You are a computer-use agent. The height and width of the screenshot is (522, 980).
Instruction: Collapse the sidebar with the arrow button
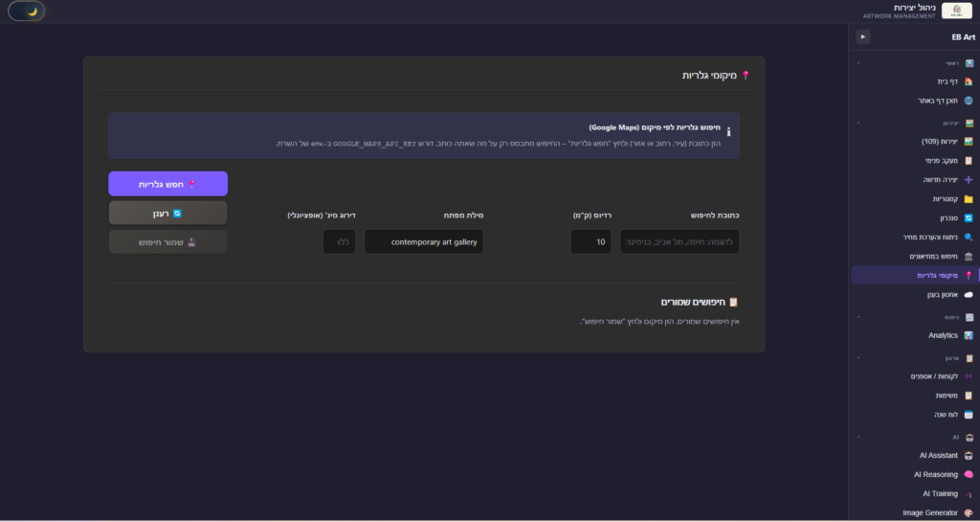click(x=862, y=36)
